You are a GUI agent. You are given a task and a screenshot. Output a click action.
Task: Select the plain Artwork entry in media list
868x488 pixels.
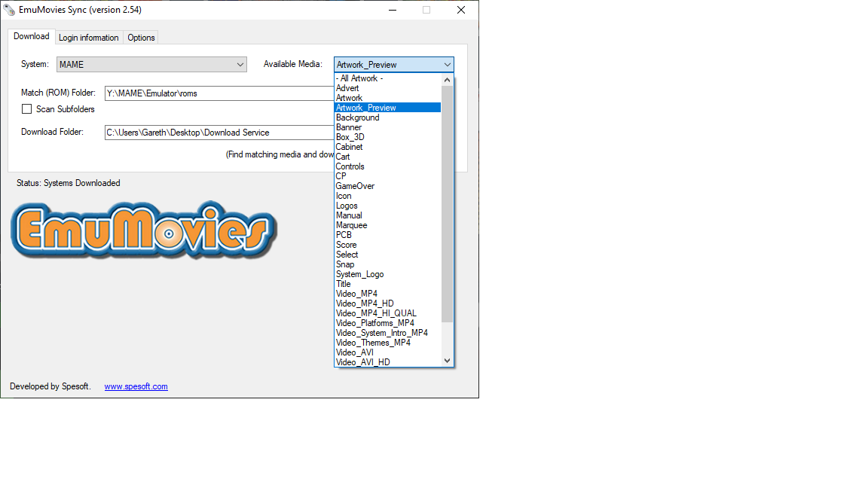click(x=388, y=98)
